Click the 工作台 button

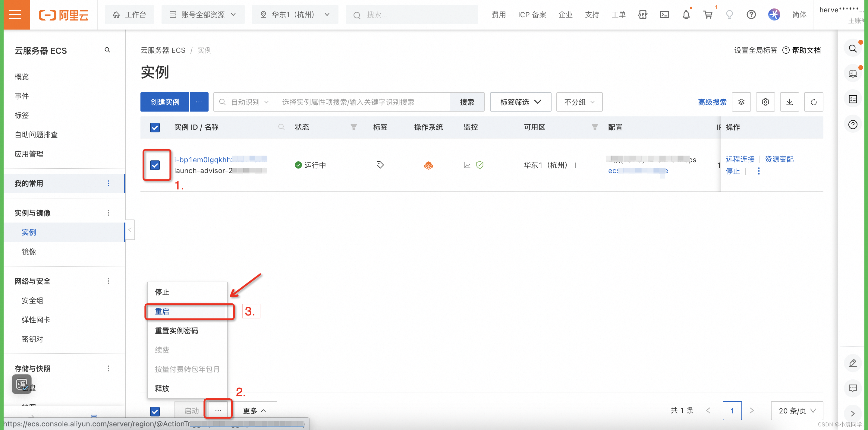[129, 14]
